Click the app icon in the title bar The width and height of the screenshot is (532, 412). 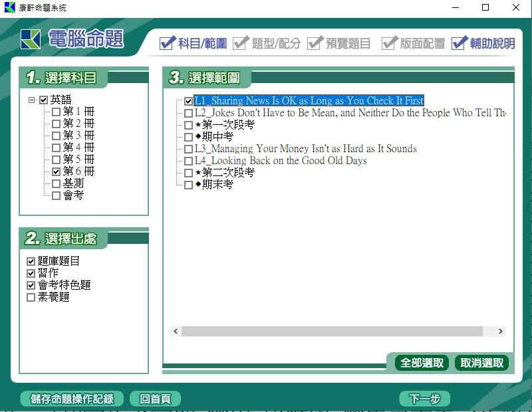pyautogui.click(x=9, y=7)
